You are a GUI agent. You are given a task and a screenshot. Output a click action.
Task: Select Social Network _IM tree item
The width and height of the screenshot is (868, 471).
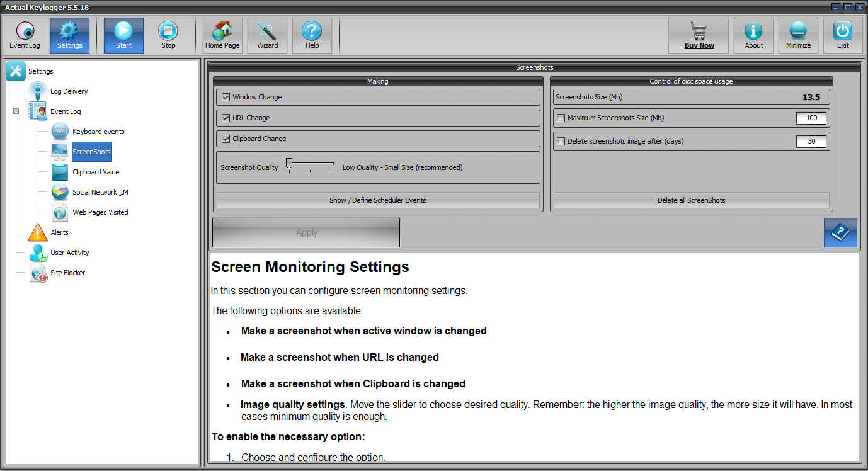click(100, 192)
